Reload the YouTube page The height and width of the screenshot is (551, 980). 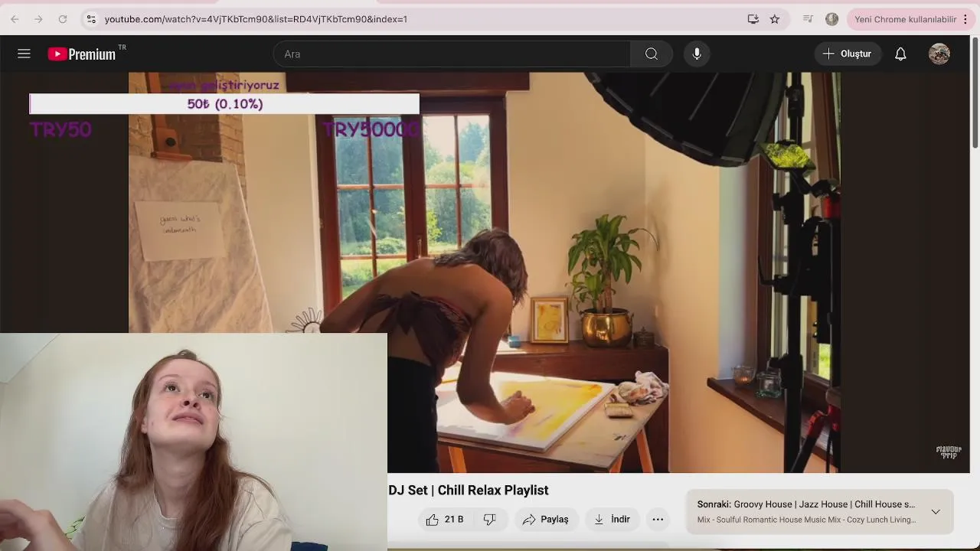coord(63,19)
